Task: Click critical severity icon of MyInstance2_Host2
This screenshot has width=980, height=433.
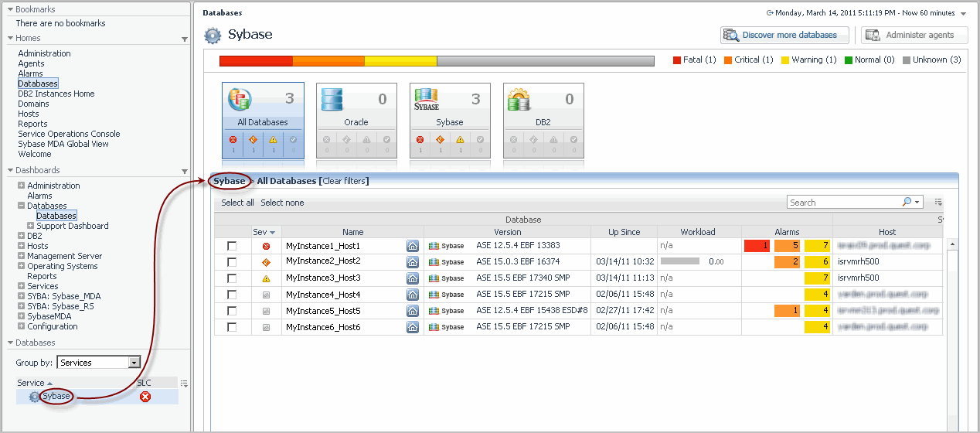Action: [267, 262]
